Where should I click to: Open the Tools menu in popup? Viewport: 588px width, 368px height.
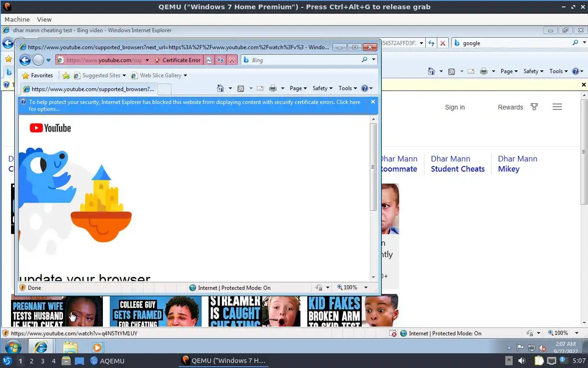click(x=348, y=88)
